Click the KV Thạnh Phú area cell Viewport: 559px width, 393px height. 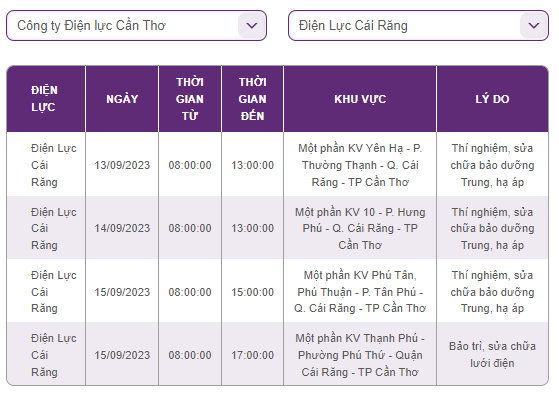tap(360, 355)
